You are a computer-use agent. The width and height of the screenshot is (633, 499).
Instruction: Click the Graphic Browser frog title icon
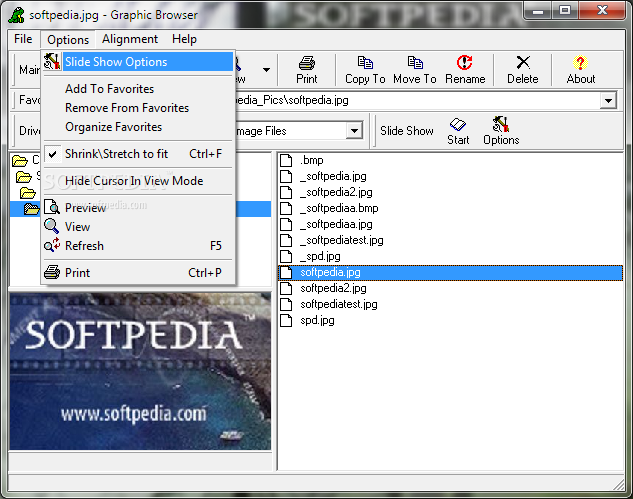pyautogui.click(x=17, y=15)
